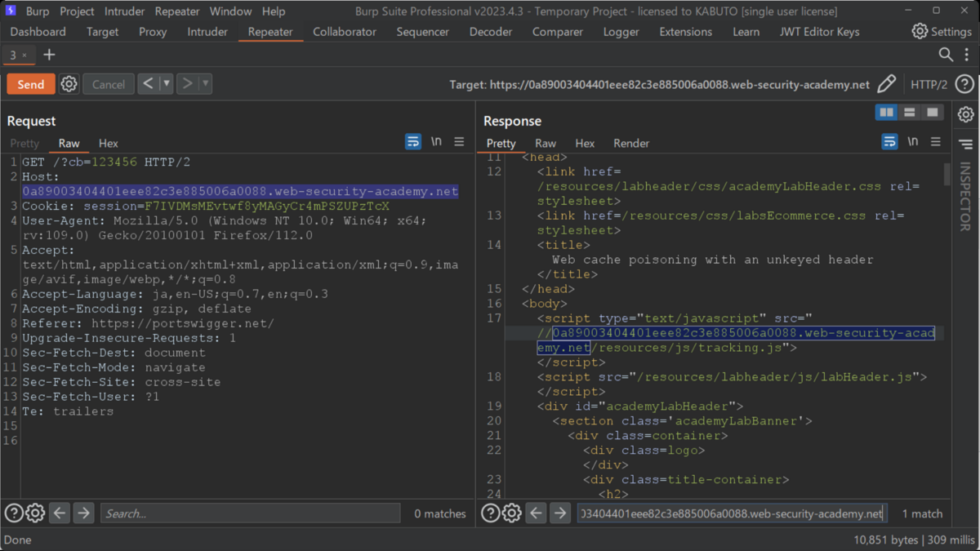The image size is (980, 551).
Task: Choose top-bottom request/response layout
Action: 909,113
